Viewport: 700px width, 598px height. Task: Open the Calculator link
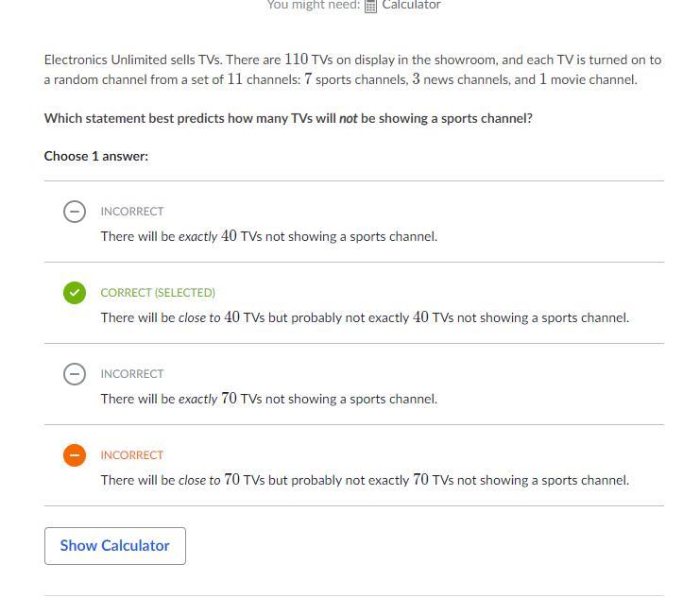coord(411,6)
